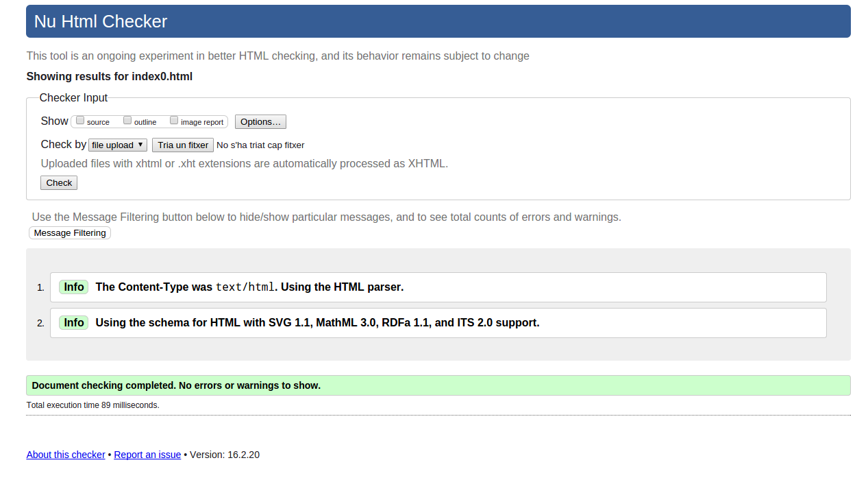The width and height of the screenshot is (868, 480).
Task: Click the green Document checking completed banner
Action: (438, 385)
